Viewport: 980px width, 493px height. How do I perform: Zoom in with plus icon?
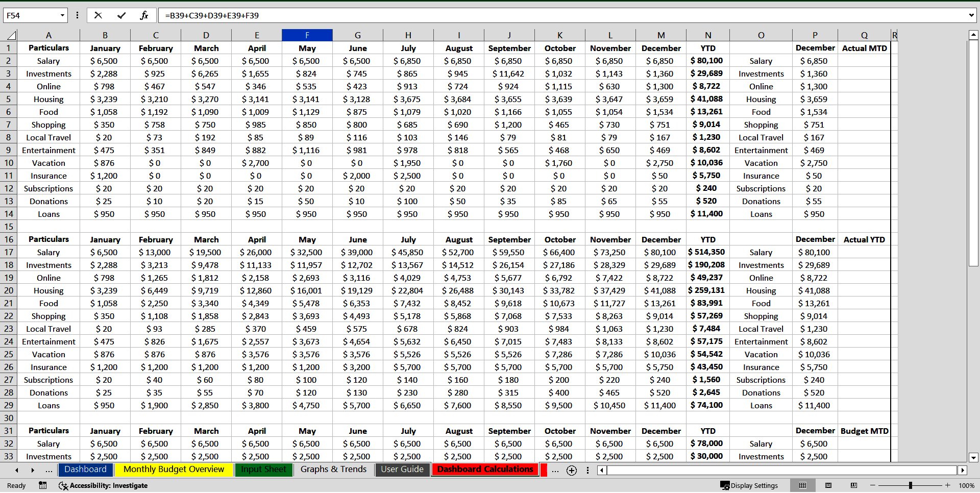pos(947,485)
